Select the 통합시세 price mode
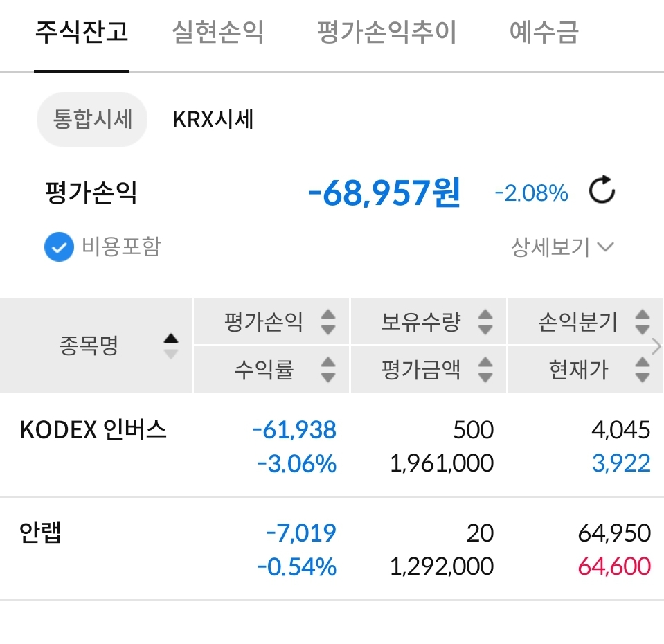The image size is (664, 644). point(92,120)
